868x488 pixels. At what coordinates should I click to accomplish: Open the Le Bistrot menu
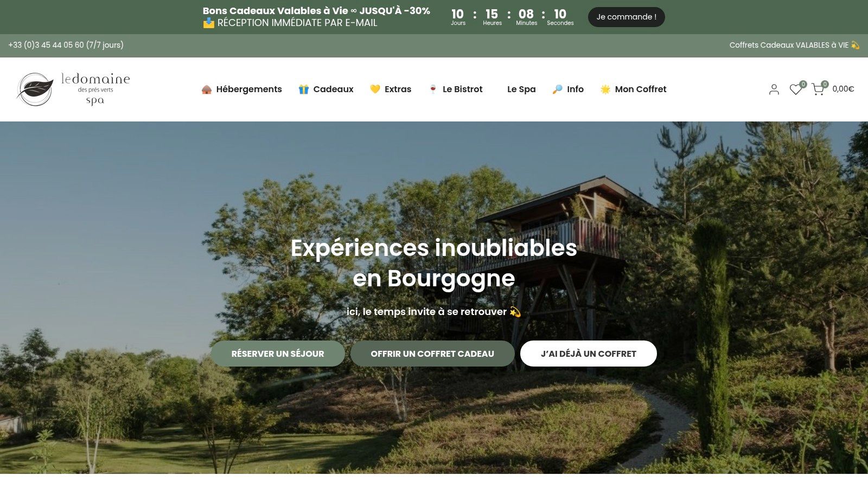point(455,89)
